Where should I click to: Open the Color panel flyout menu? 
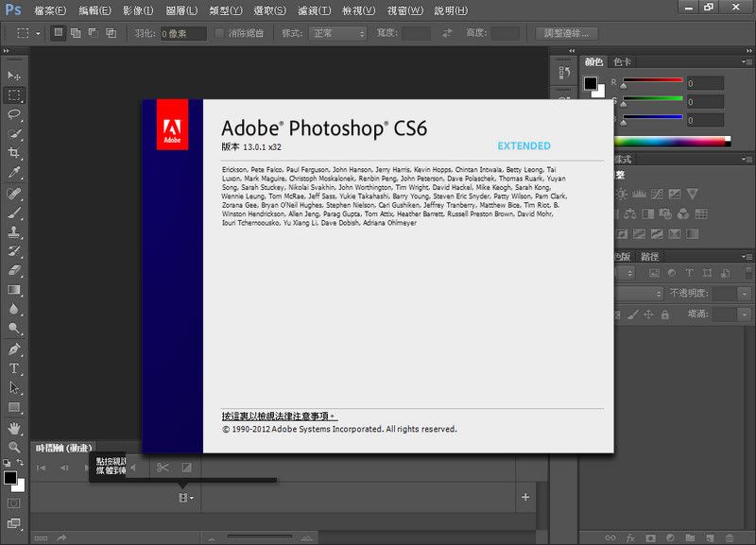747,61
